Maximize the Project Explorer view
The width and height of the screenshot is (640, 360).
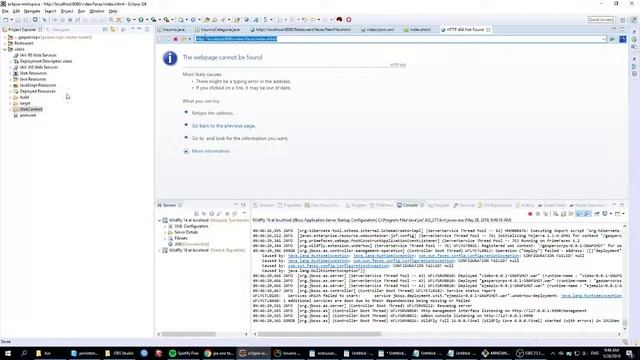coord(147,29)
